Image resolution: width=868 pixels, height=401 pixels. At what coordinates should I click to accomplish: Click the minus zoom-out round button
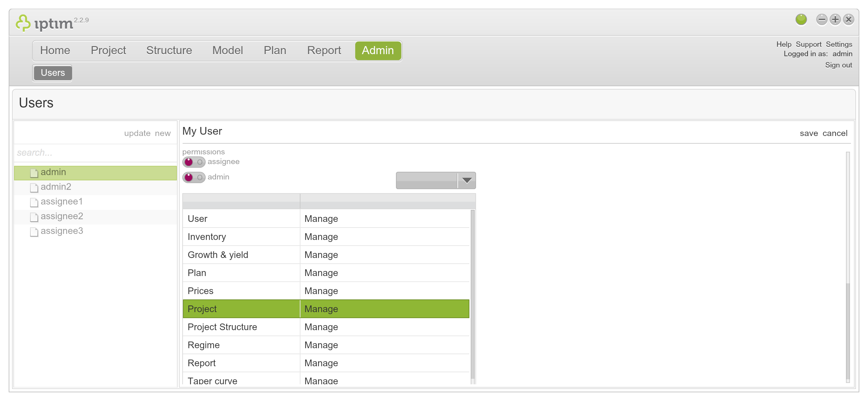(x=822, y=20)
